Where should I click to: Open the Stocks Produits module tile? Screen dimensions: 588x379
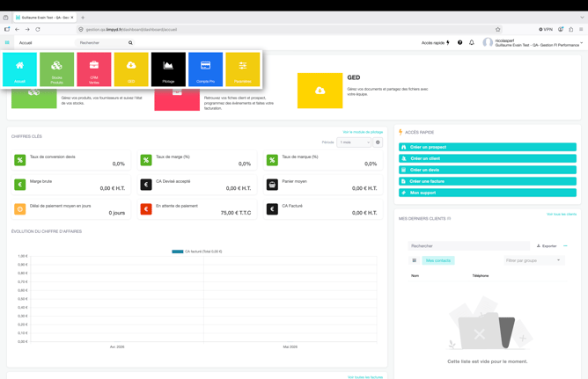[56, 69]
